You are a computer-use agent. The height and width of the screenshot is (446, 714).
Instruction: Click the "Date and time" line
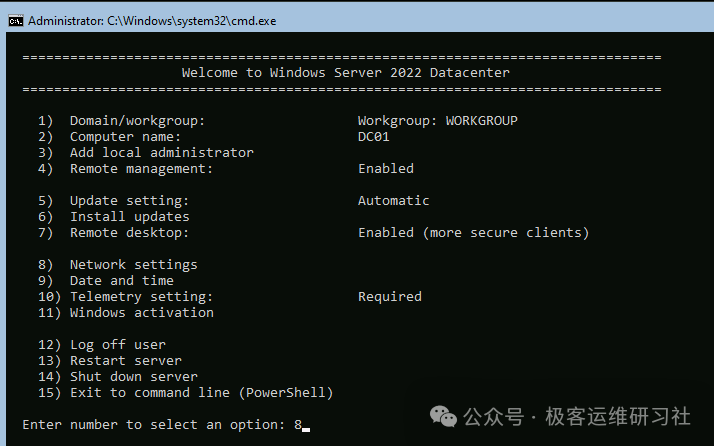coord(106,281)
